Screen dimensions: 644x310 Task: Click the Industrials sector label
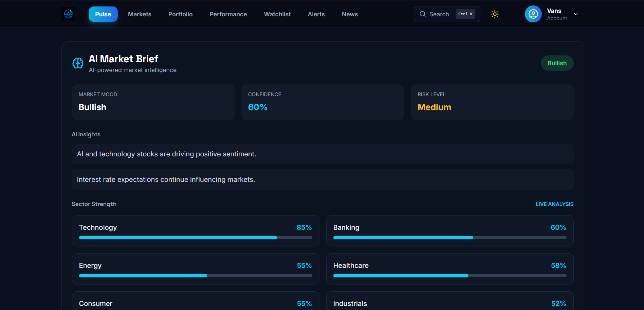(350, 304)
